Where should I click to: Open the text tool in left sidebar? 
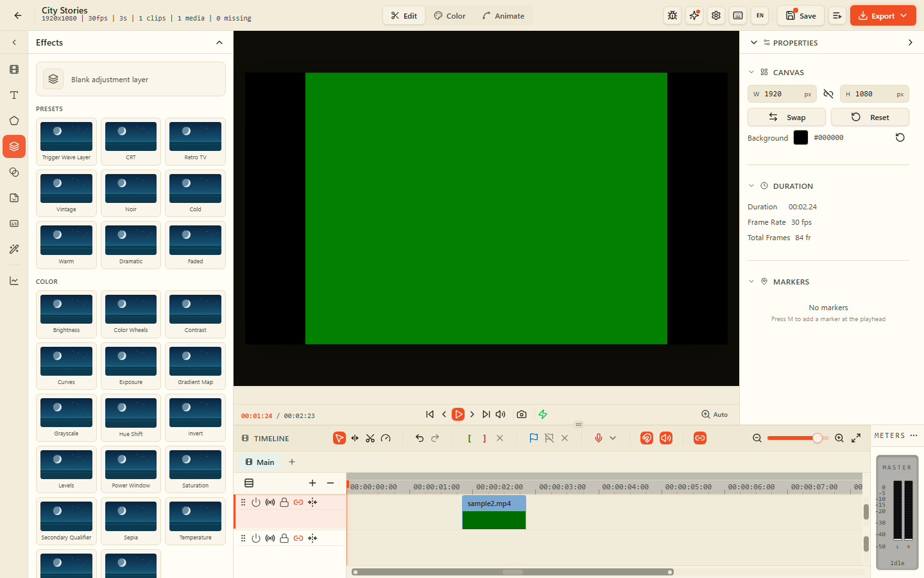point(14,95)
